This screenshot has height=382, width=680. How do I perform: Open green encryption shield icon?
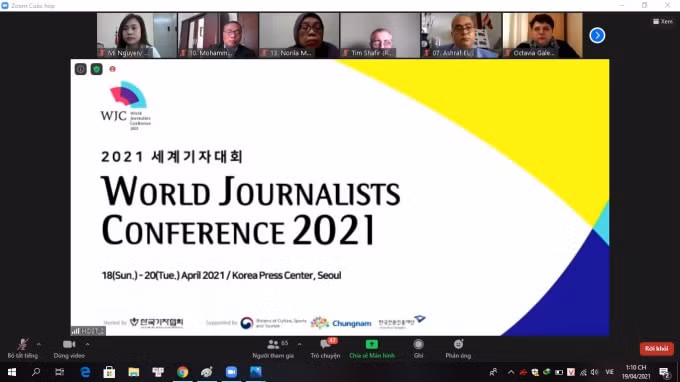pyautogui.click(x=96, y=69)
